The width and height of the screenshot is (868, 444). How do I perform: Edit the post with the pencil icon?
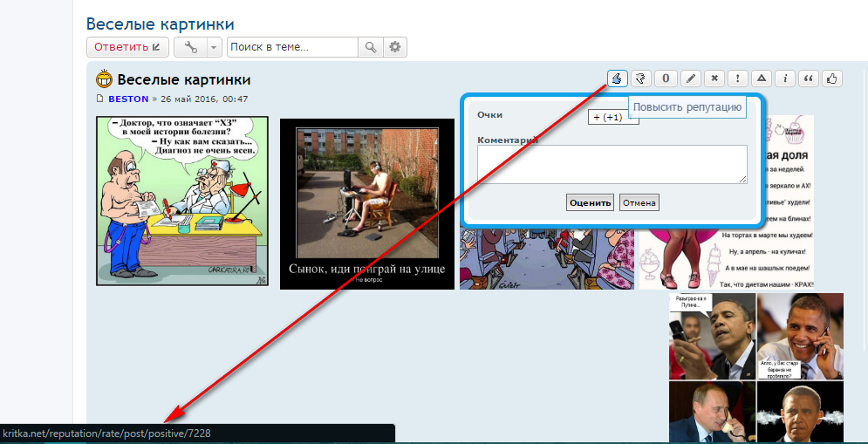tap(690, 79)
